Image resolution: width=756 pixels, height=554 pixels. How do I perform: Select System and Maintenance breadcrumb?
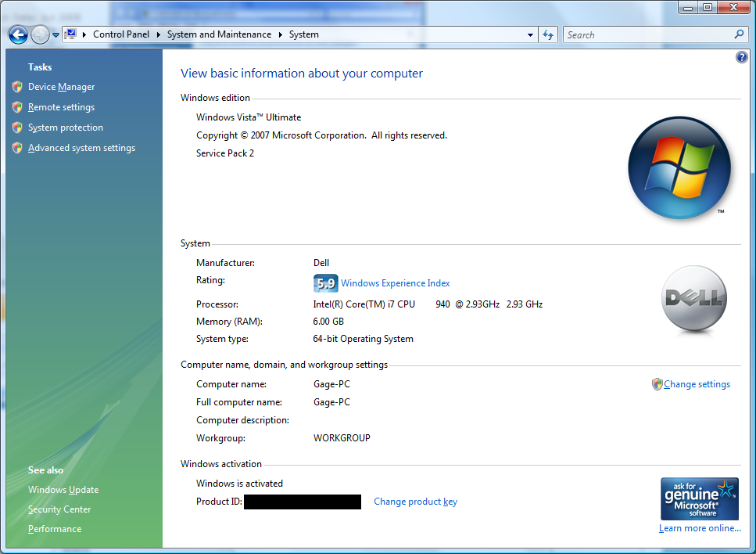coord(219,34)
